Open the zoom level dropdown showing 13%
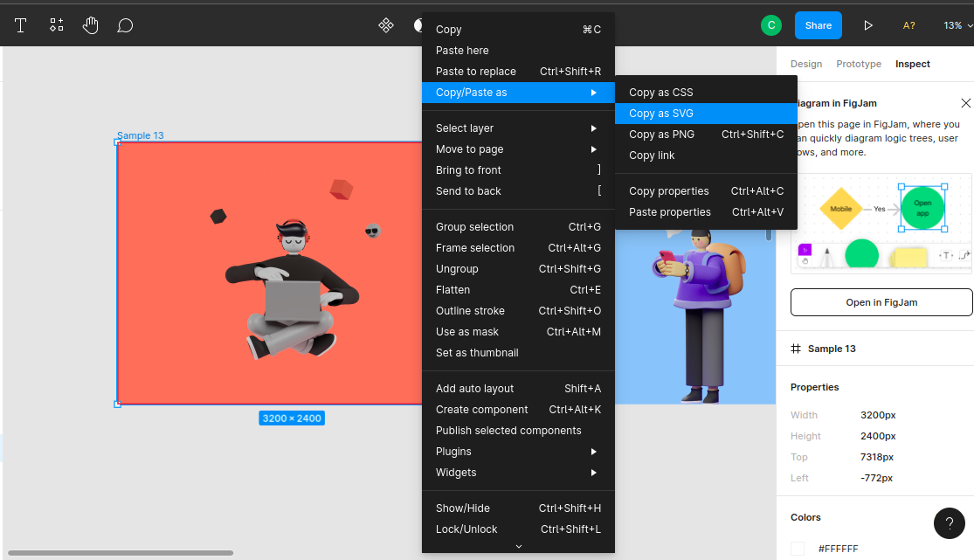974x560 pixels. (958, 25)
